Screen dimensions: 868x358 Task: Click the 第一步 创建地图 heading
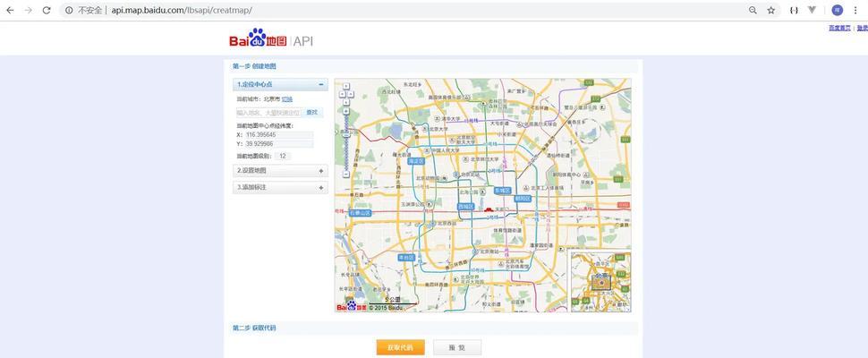click(x=254, y=66)
